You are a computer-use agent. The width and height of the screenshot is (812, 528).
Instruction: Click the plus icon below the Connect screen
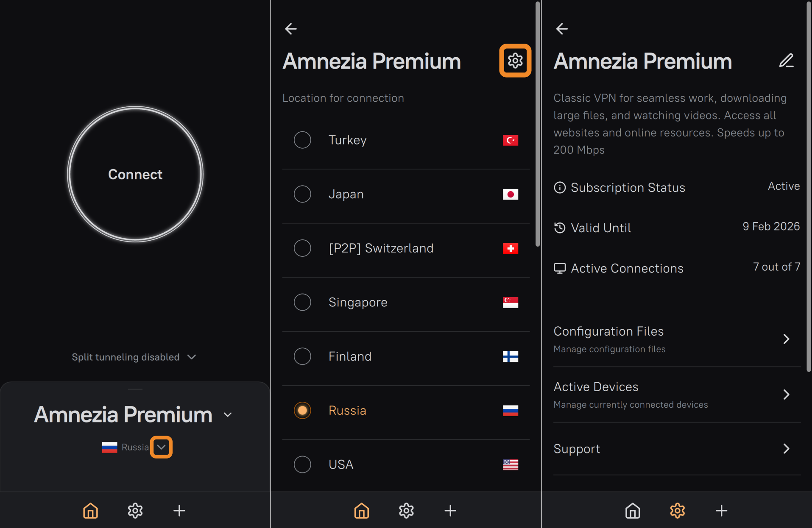(179, 511)
